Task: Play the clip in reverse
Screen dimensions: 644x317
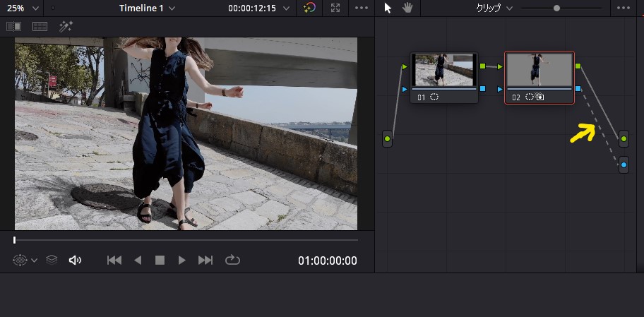Action: coord(138,260)
